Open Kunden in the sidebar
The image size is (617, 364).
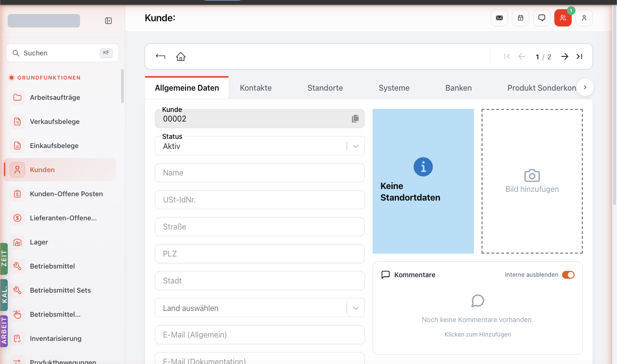coord(60,170)
